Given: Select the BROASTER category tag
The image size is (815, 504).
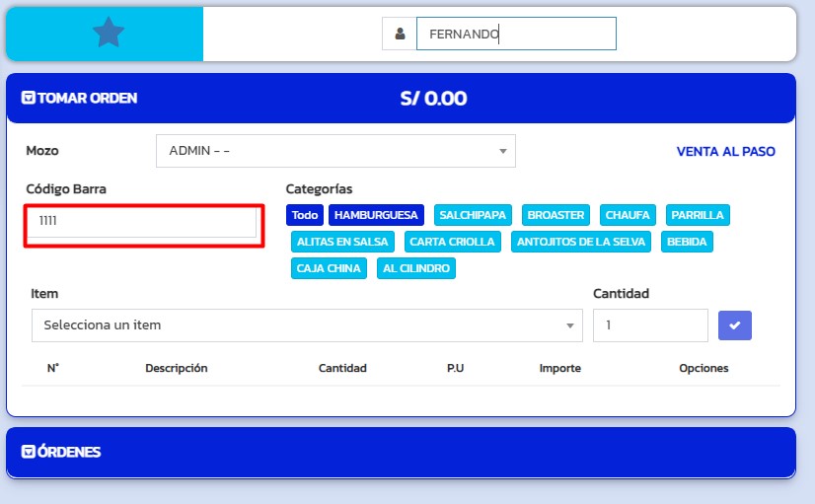Looking at the screenshot, I should (556, 215).
